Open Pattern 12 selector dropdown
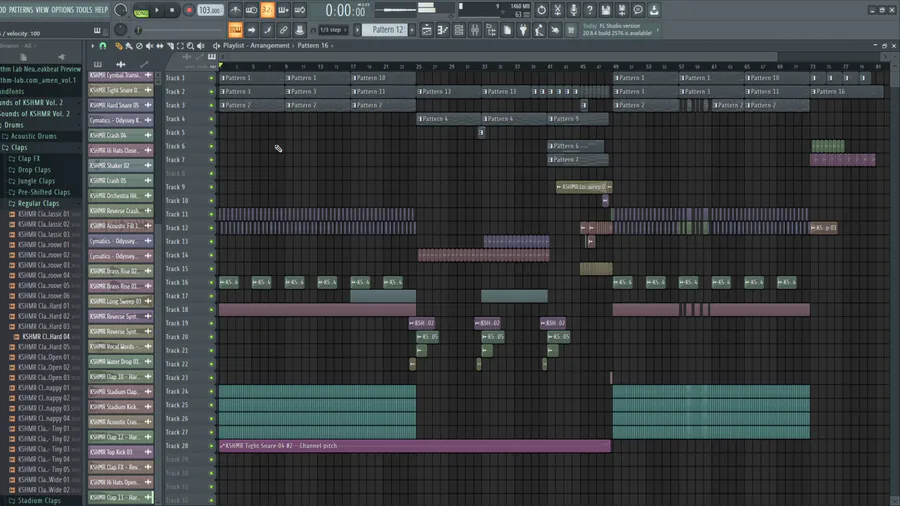Viewport: 900px width, 506px height. pyautogui.click(x=387, y=30)
